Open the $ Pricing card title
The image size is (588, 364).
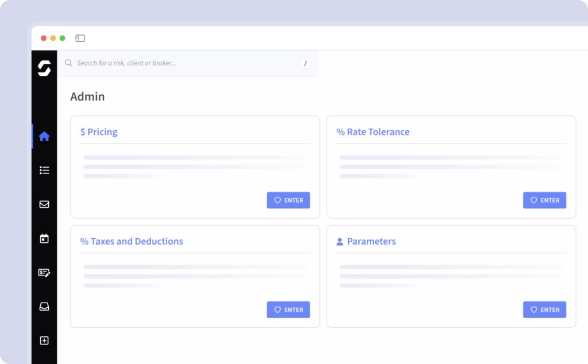coord(99,132)
